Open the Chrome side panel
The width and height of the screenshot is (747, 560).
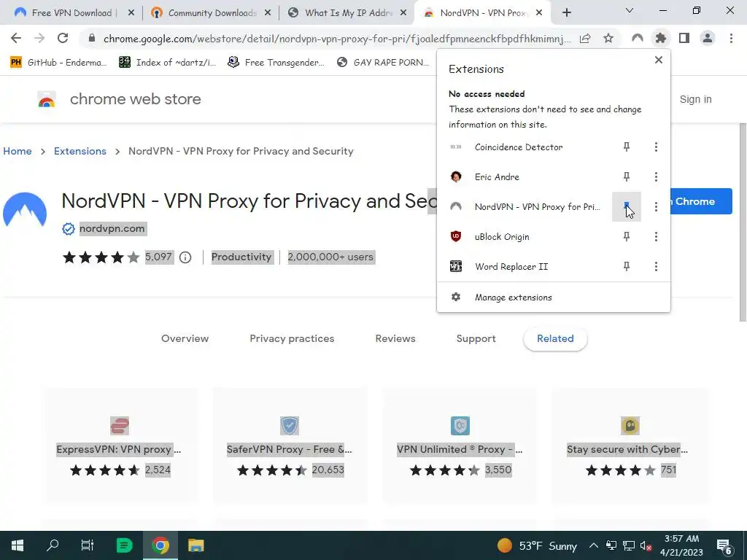(x=684, y=38)
